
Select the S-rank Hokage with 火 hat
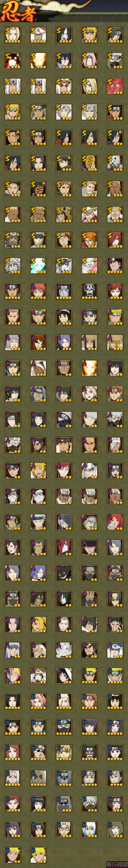tap(38, 35)
